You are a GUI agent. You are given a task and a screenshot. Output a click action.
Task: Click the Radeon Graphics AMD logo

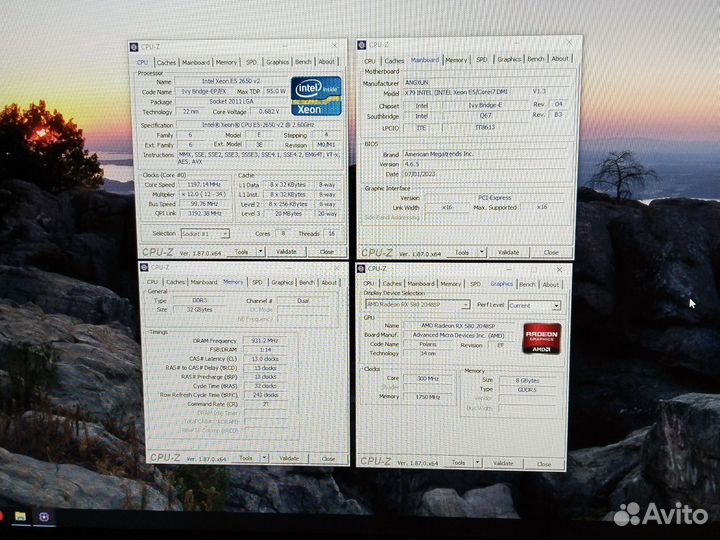(x=542, y=338)
